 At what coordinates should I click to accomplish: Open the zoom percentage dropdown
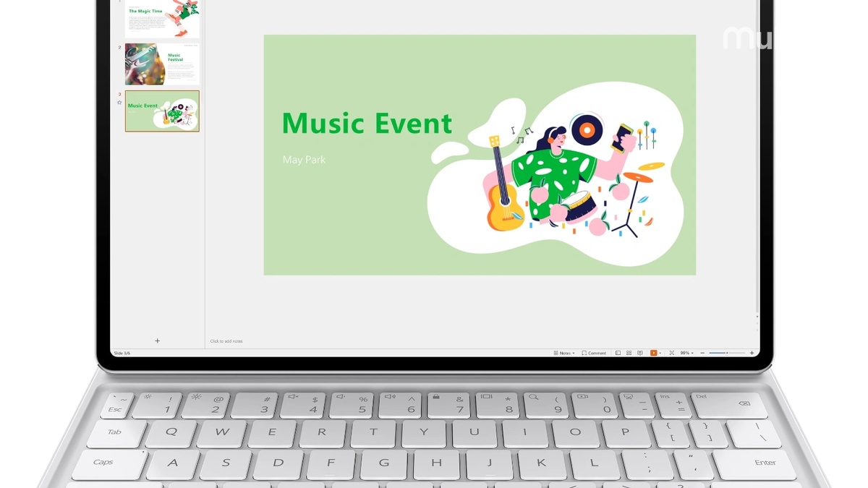[687, 353]
